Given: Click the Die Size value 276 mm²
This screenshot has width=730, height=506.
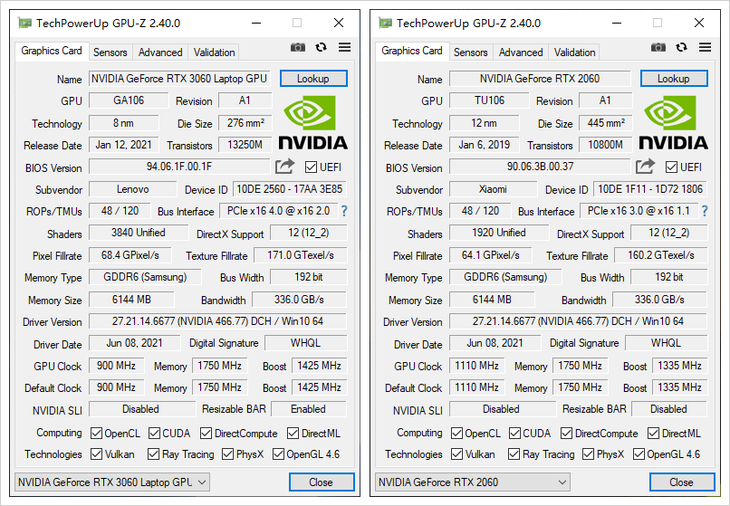Looking at the screenshot, I should pos(245,123).
